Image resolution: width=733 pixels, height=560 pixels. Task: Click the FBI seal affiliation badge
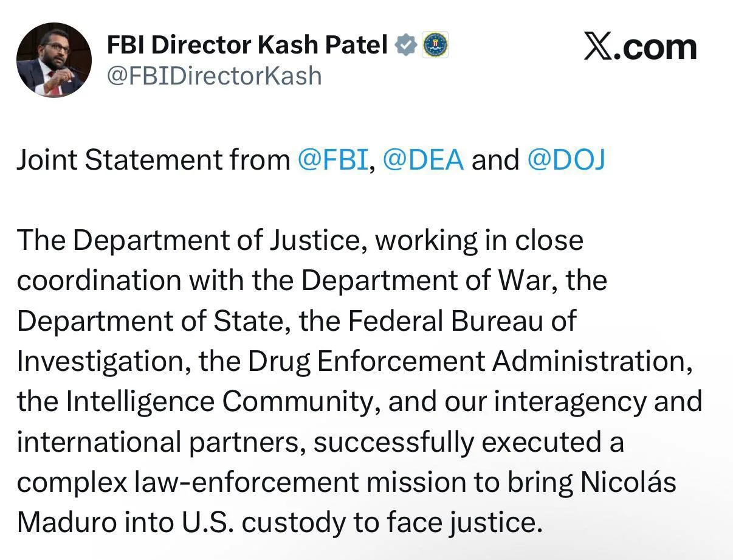[435, 45]
